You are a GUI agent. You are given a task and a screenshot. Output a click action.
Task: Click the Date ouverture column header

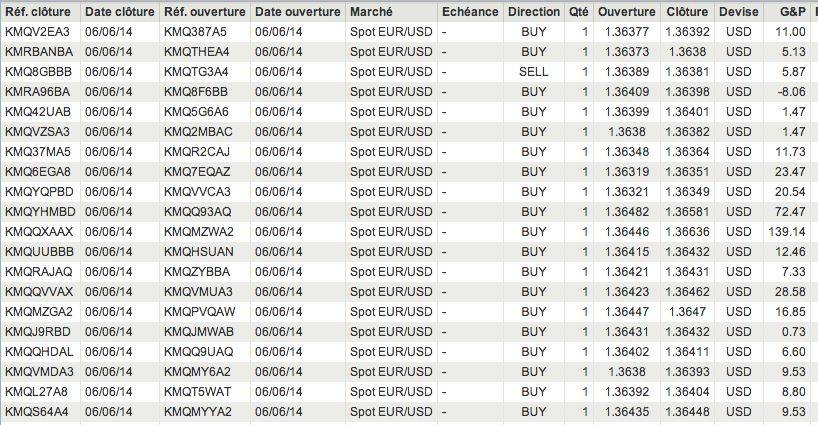pos(295,12)
